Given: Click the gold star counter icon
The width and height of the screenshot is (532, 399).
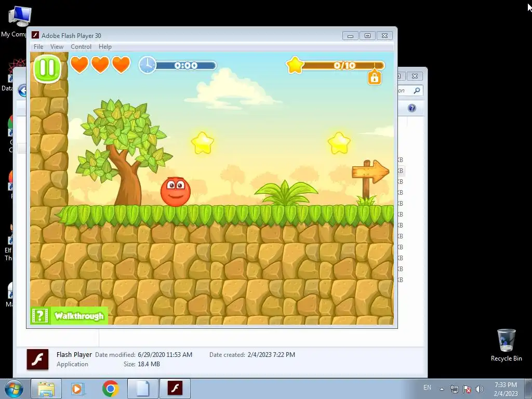Looking at the screenshot, I should click(295, 65).
